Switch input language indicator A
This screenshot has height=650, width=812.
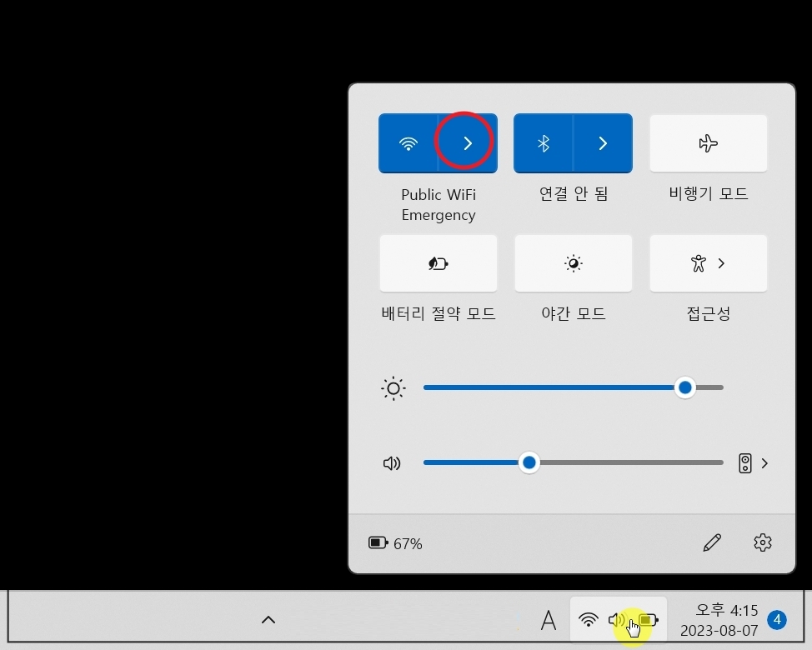click(x=549, y=620)
